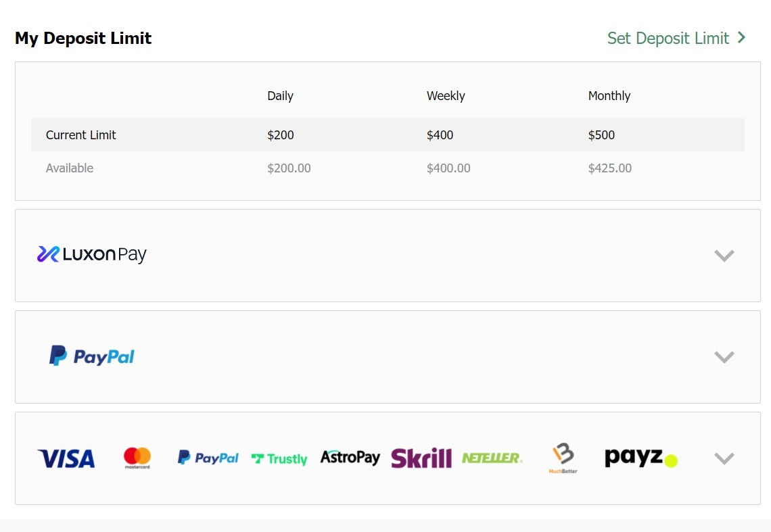
Task: Click the LuxonPay logo
Action: click(92, 255)
